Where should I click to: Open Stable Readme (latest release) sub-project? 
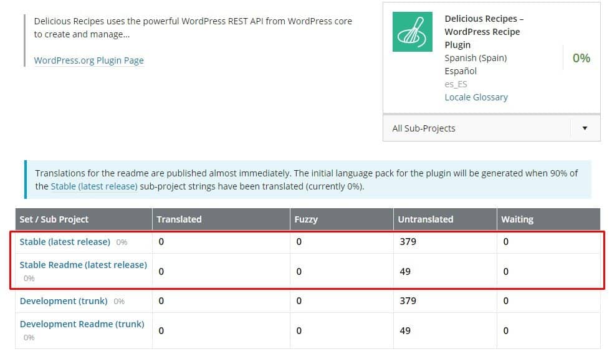83,265
